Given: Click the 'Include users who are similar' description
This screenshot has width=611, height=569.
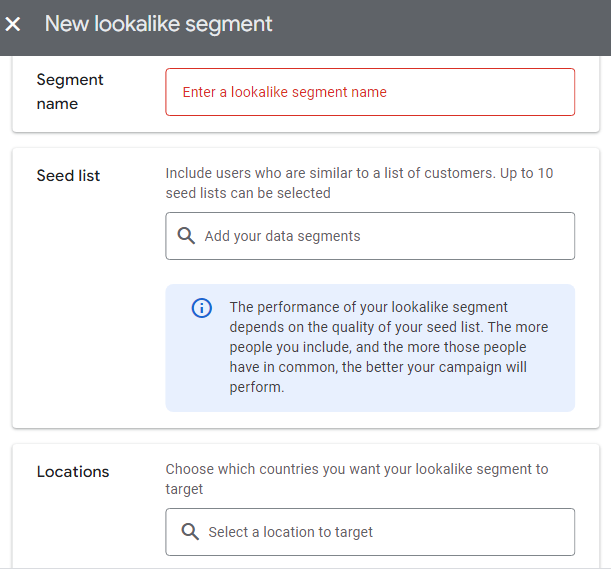Looking at the screenshot, I should [359, 183].
